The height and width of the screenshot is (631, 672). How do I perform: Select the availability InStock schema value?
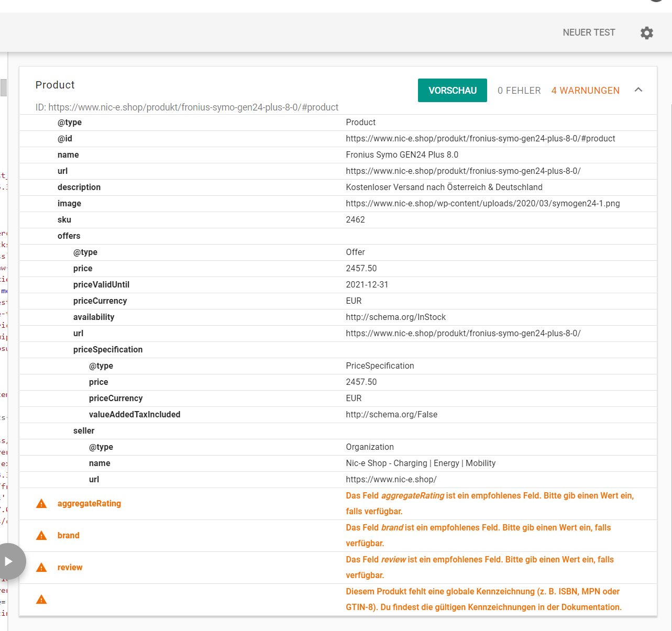click(395, 317)
